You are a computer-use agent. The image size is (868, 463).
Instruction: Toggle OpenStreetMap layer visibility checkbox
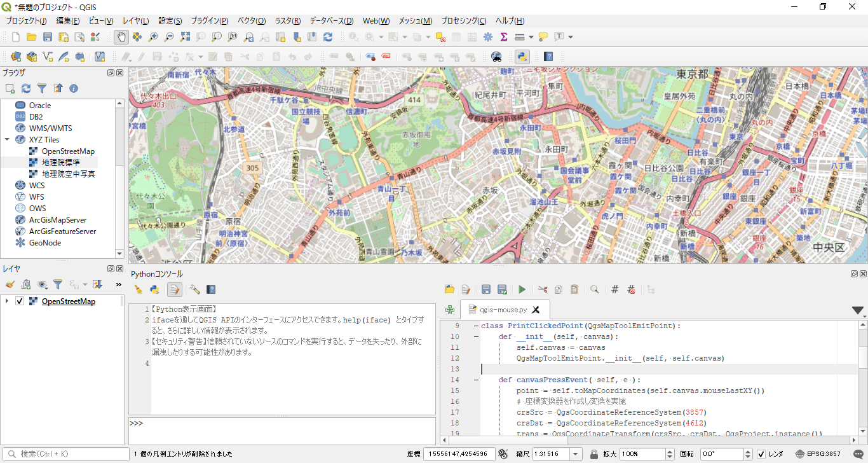coord(20,301)
